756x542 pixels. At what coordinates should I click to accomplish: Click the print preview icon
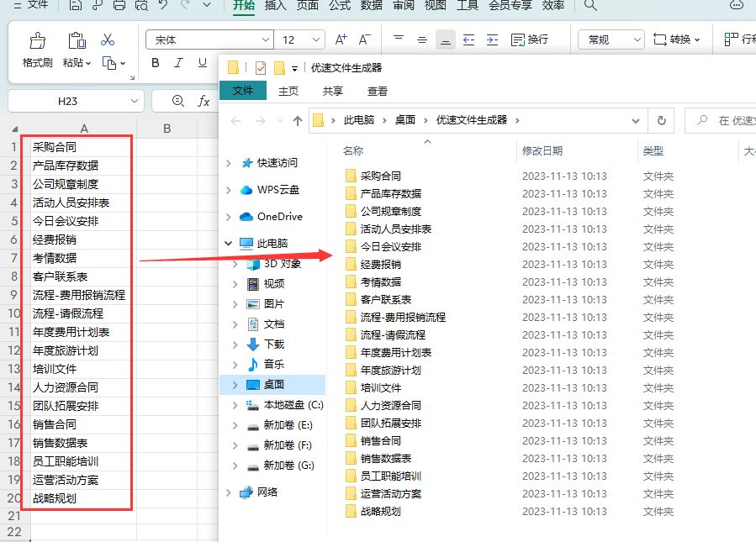pyautogui.click(x=141, y=5)
